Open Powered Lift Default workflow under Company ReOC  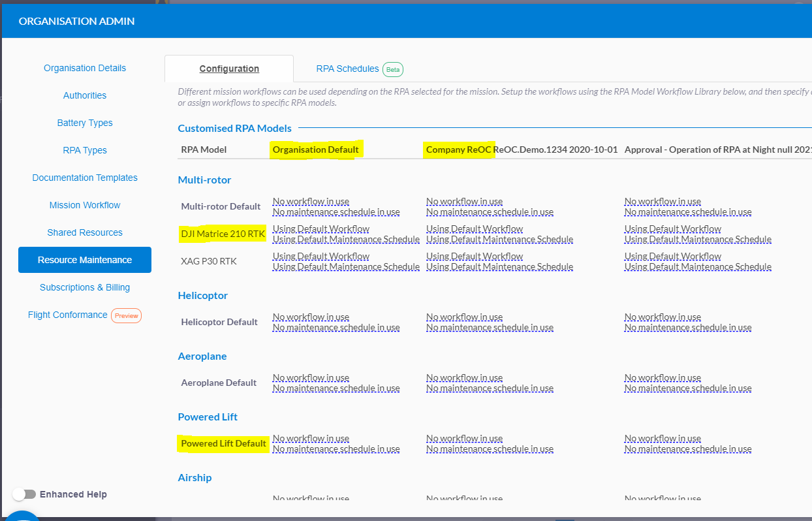(464, 438)
